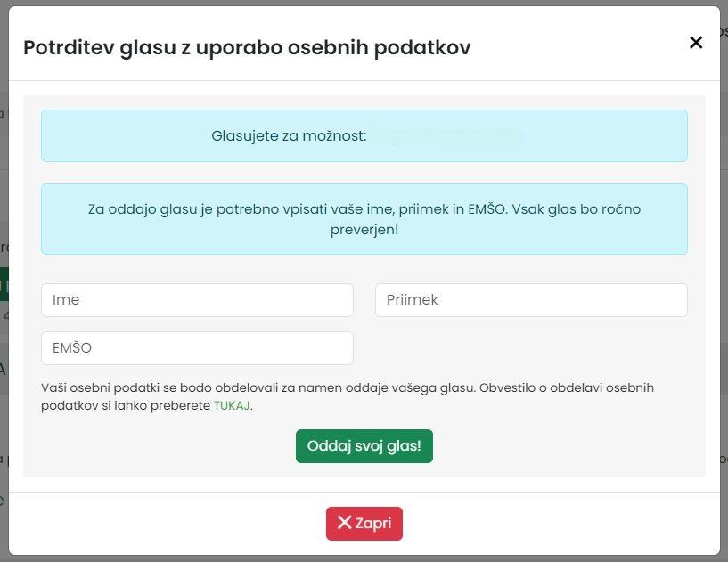Click the blurred option name after možnost
This screenshot has height=562, width=728.
point(446,136)
